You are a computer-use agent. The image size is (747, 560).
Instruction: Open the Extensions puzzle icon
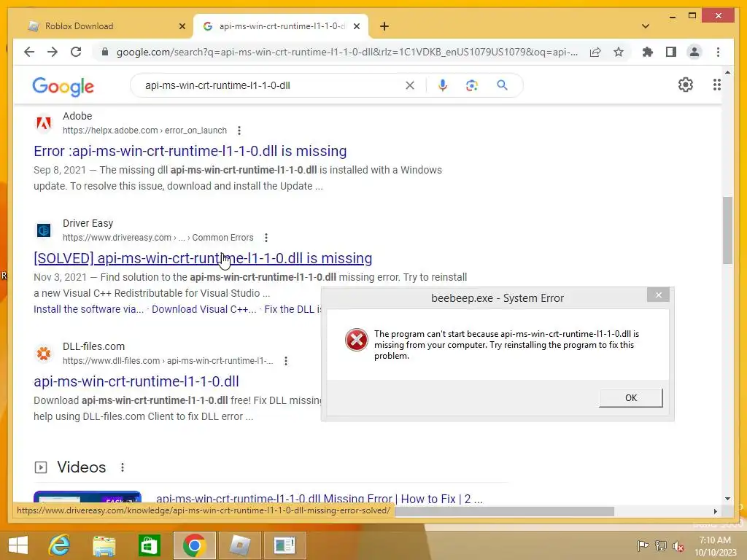(x=648, y=52)
